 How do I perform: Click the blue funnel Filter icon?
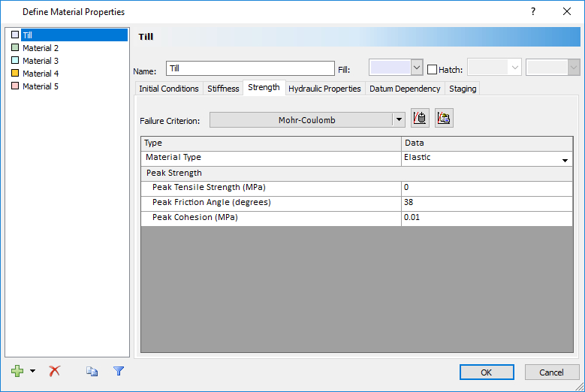(119, 371)
